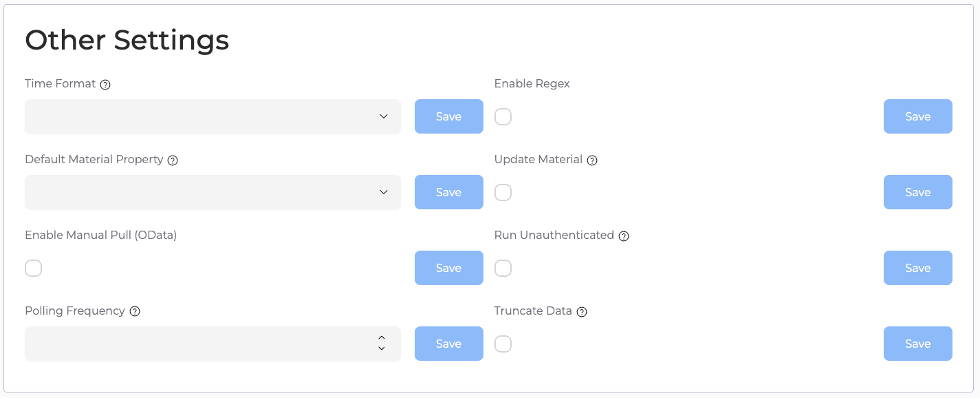
Task: Save the Enable Regex setting
Action: [918, 116]
